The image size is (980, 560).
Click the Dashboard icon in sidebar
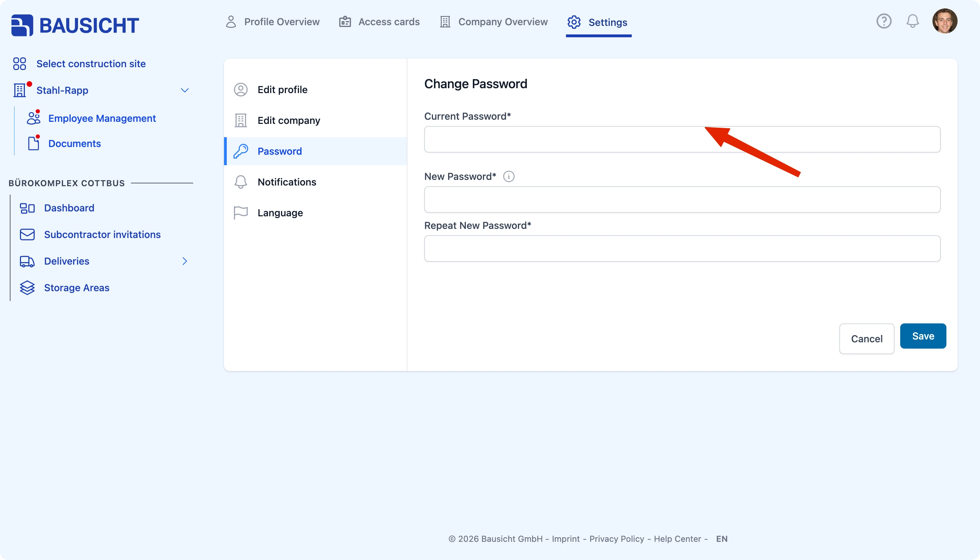[x=27, y=208]
